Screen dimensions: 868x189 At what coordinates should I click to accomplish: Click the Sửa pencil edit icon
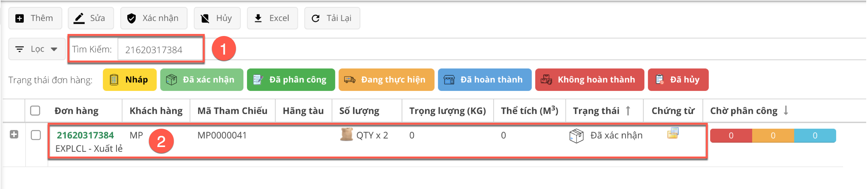[79, 18]
